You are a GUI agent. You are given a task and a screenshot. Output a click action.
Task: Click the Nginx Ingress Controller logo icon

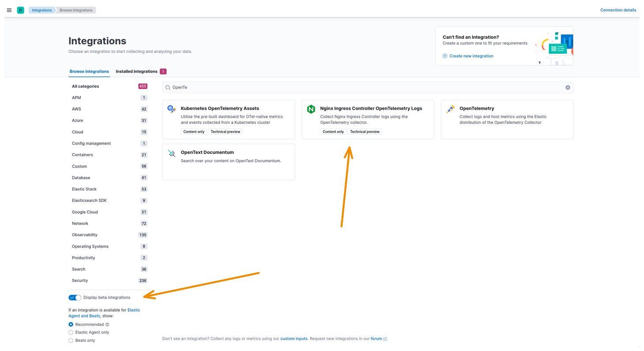pos(311,109)
